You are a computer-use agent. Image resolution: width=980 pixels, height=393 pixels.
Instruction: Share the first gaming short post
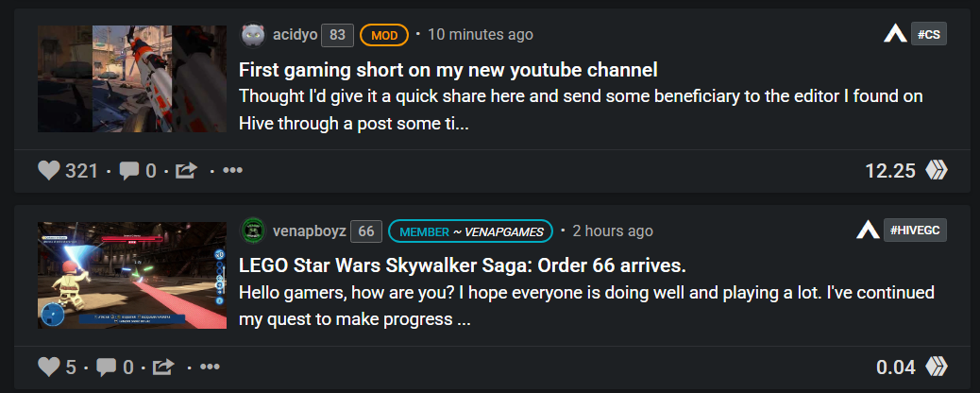point(186,170)
